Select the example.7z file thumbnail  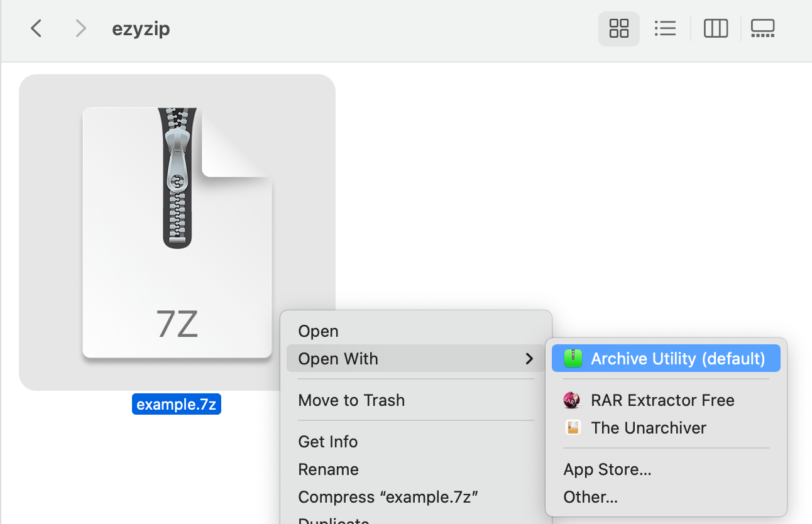point(177,232)
